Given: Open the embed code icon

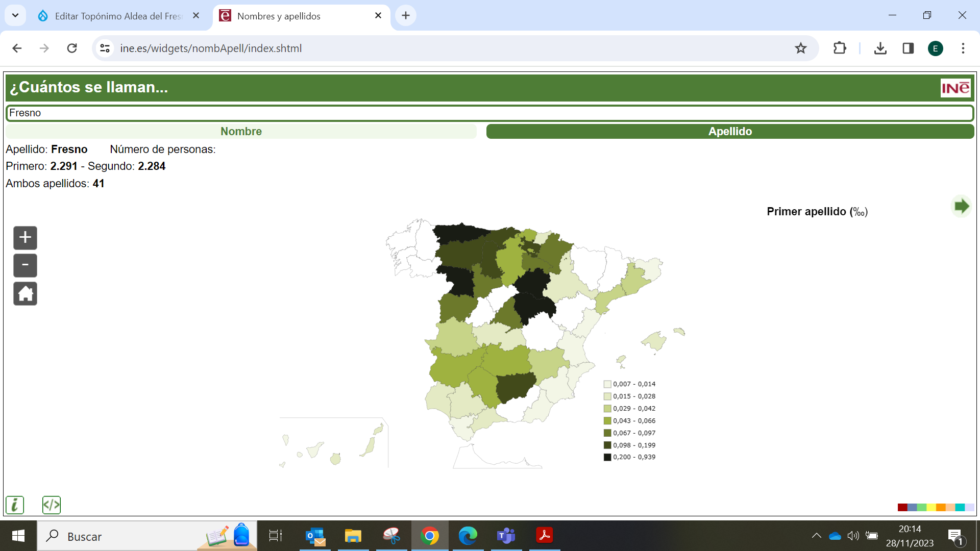Looking at the screenshot, I should [52, 505].
